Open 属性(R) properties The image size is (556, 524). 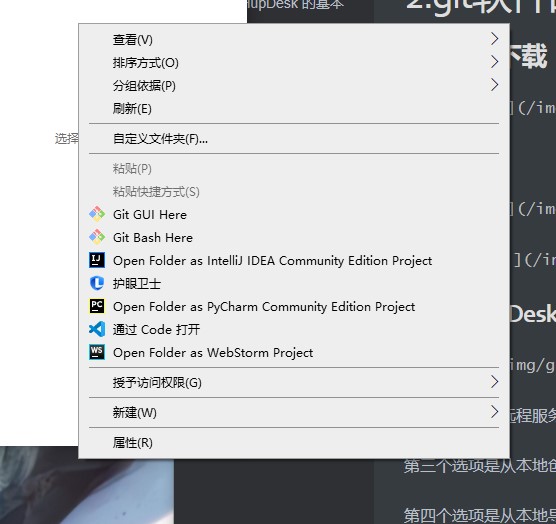click(x=294, y=442)
